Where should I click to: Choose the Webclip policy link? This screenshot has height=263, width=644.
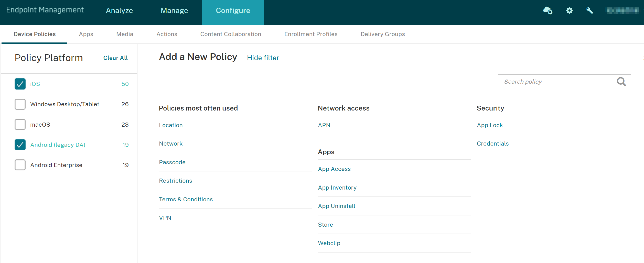[x=329, y=243]
